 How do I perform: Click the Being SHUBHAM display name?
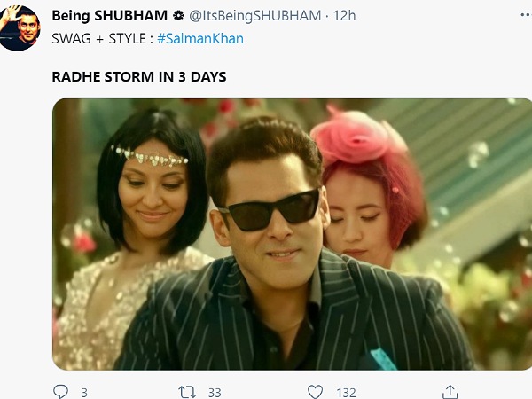point(98,17)
